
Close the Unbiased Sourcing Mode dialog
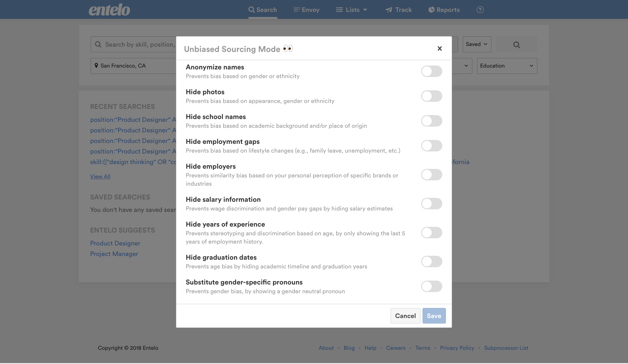coord(440,48)
